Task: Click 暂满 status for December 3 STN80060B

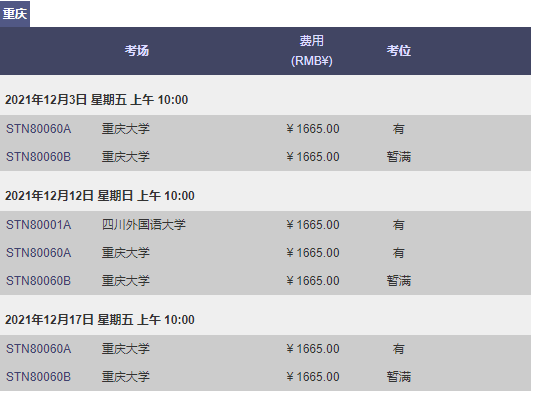Action: pyautogui.click(x=398, y=157)
